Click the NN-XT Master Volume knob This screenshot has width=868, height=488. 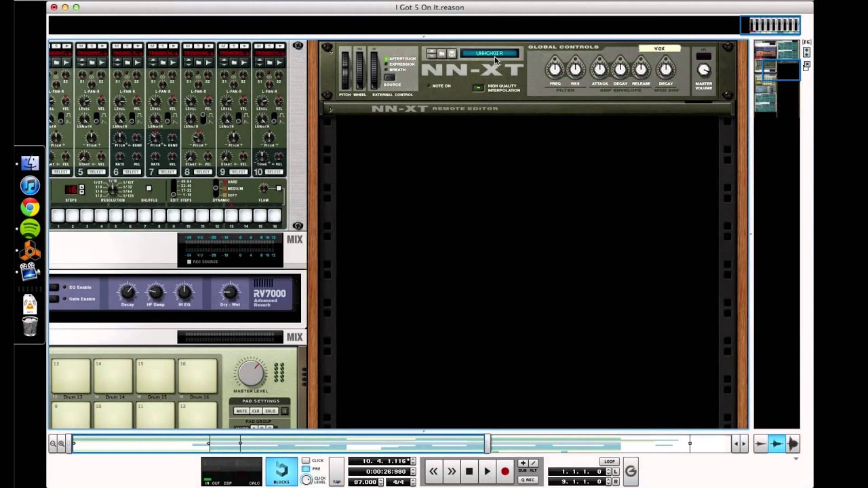pyautogui.click(x=704, y=70)
